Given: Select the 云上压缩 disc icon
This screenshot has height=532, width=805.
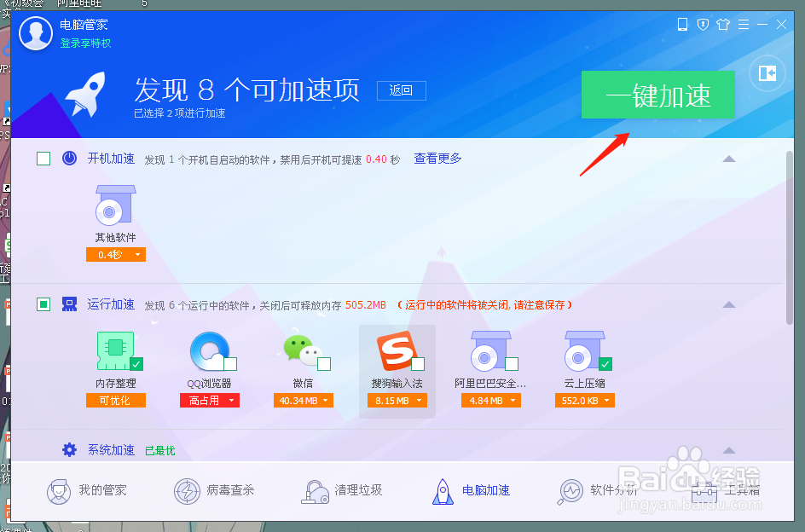Looking at the screenshot, I should pos(584,350).
